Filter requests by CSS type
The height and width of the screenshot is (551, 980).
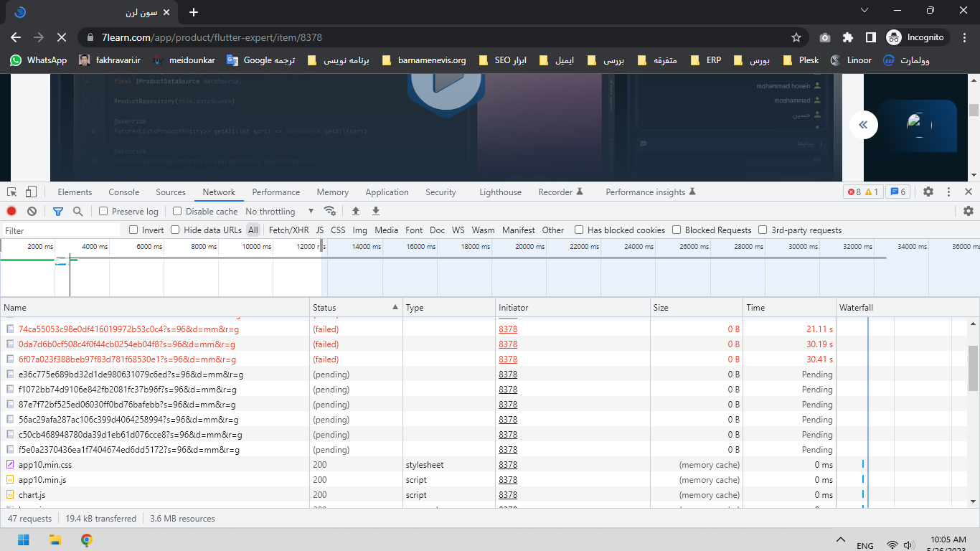[338, 230]
